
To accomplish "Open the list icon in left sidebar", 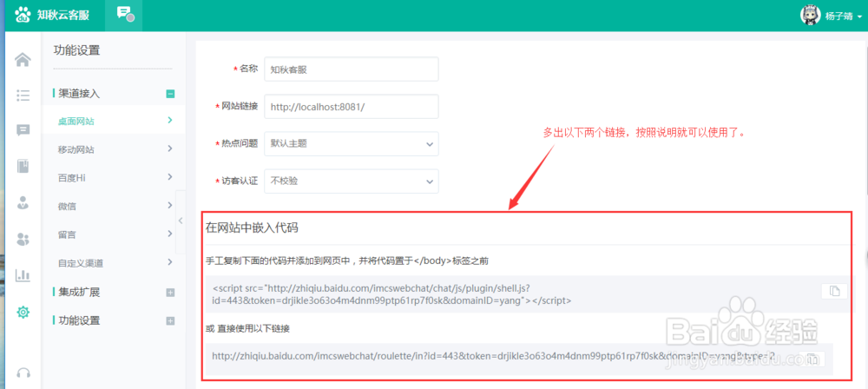I will (23, 95).
